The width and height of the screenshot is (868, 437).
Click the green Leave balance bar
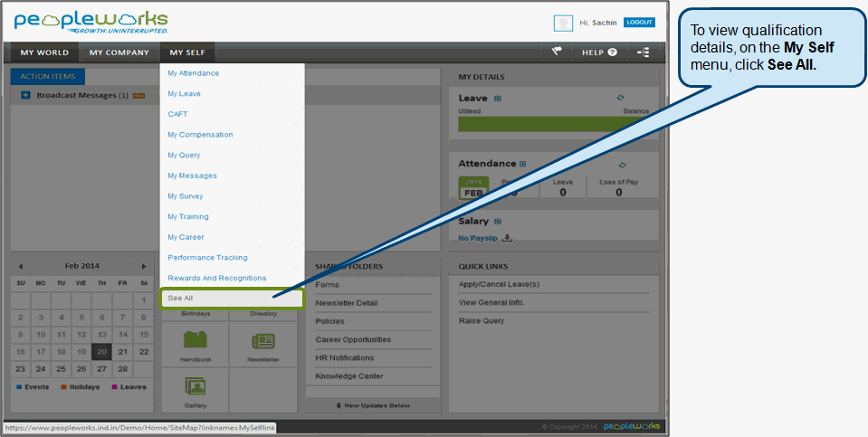[x=554, y=124]
